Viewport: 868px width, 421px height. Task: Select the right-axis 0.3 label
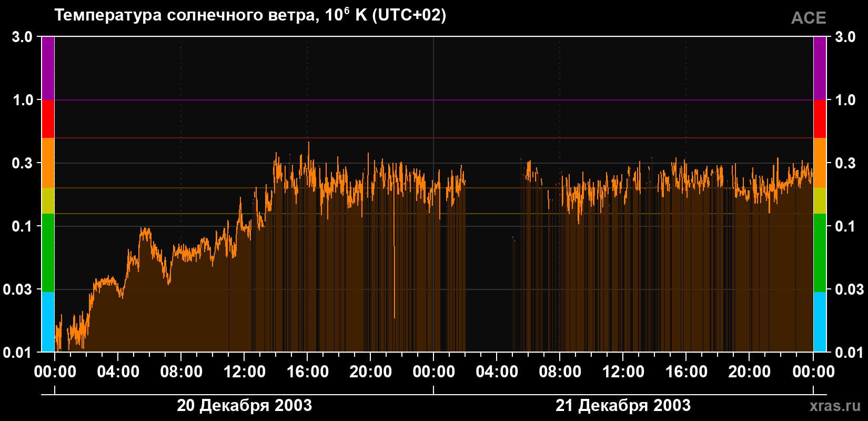845,163
